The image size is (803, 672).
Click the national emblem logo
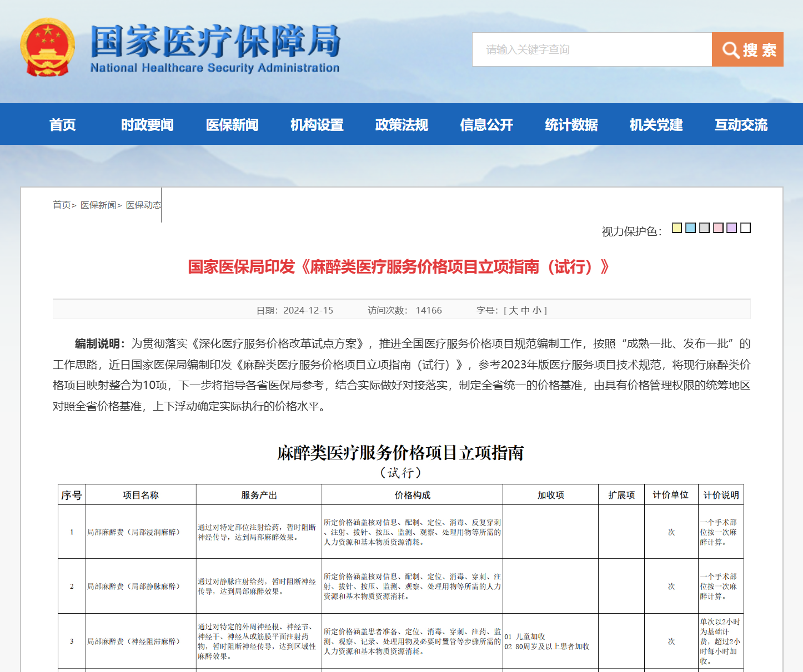47,48
